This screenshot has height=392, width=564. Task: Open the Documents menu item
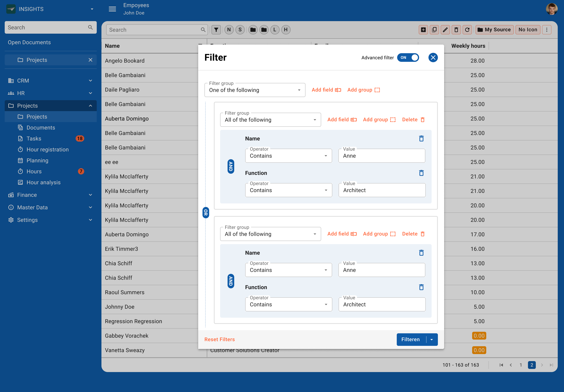click(51, 128)
